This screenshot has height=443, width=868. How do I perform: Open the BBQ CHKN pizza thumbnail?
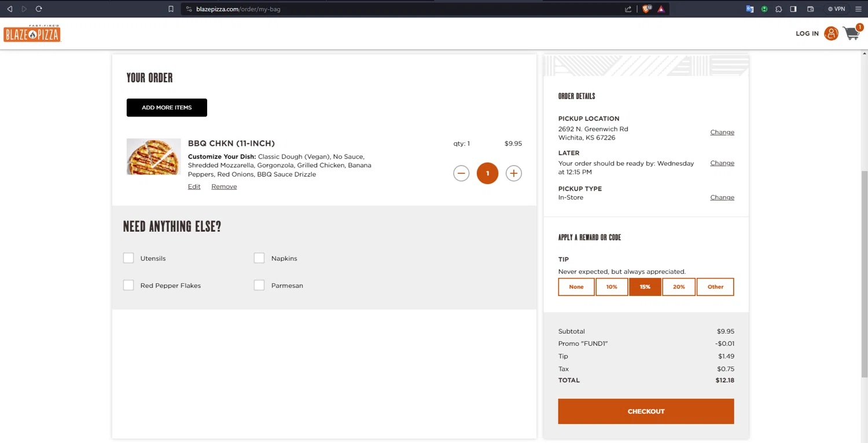point(153,156)
